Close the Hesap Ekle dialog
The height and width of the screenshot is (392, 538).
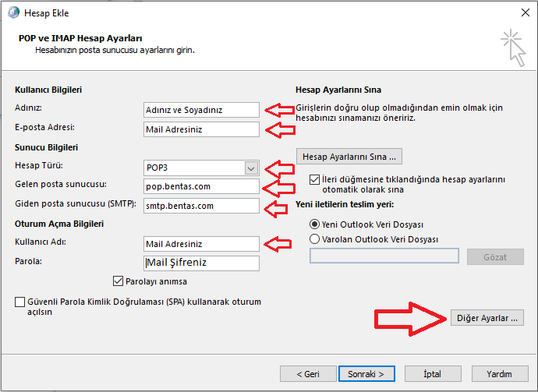(x=526, y=13)
